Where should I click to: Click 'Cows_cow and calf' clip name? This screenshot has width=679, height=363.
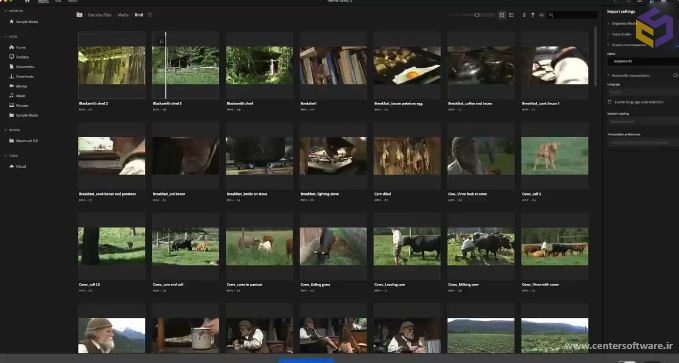pyautogui.click(x=168, y=285)
